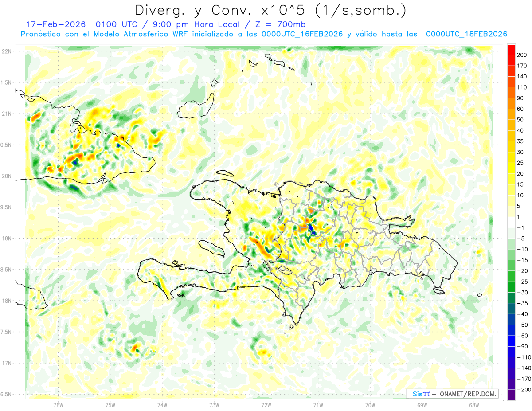Click the 9.5N latitude axis label

click(x=6, y=207)
